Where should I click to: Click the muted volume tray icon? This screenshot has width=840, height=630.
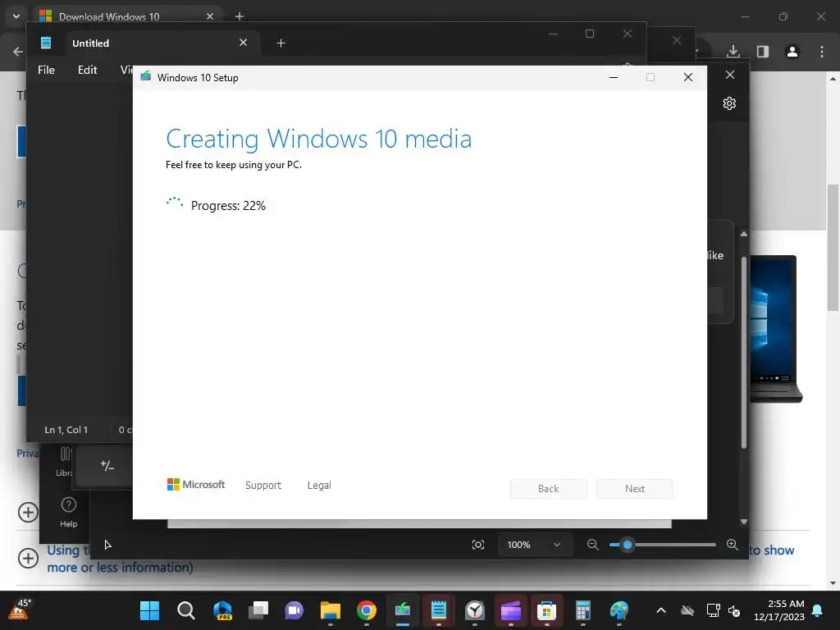(734, 610)
